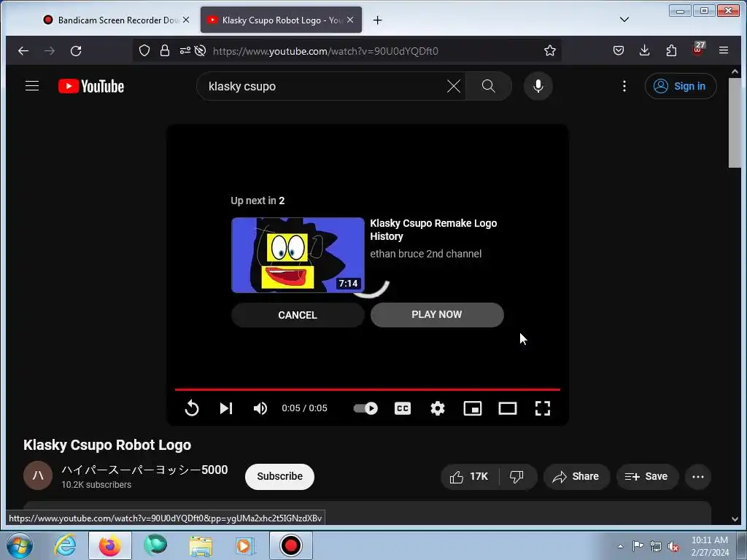
Task: Open the channel avatar
Action: (38, 475)
